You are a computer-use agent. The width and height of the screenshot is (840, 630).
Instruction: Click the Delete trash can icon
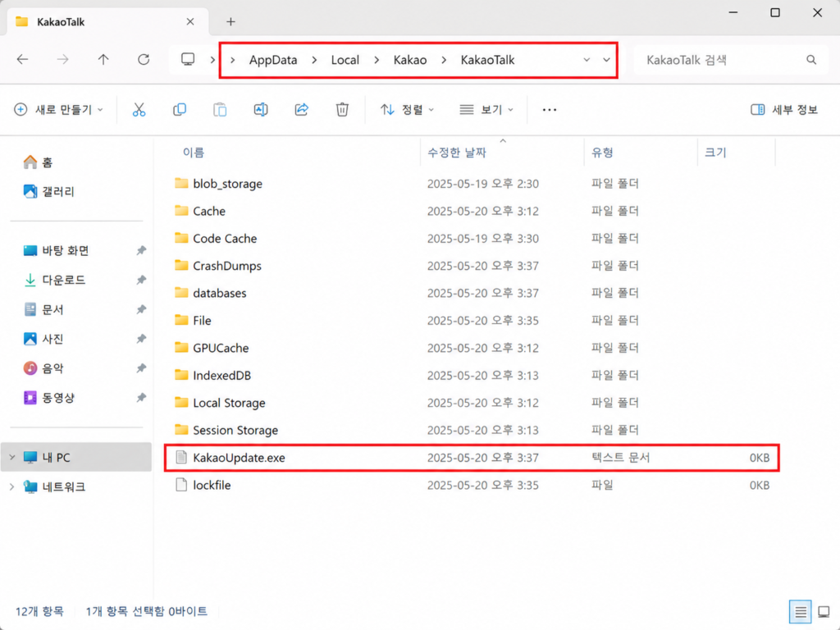click(342, 110)
